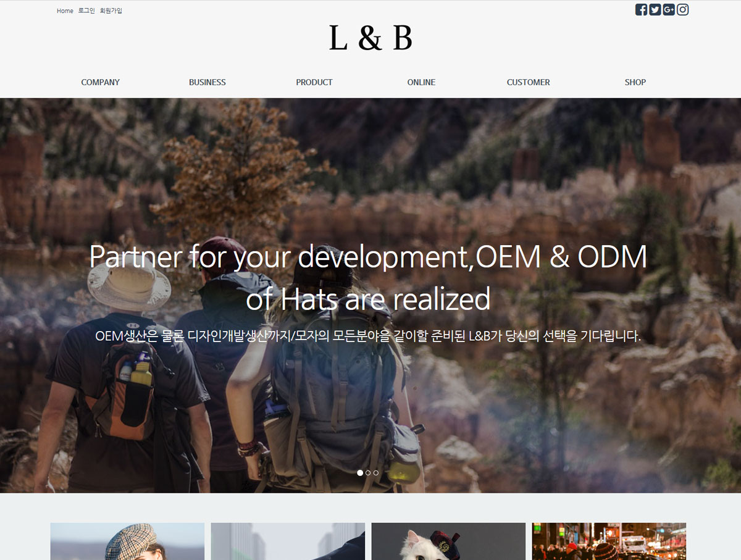This screenshot has width=741, height=560.
Task: Click the 로그인 login link
Action: (86, 11)
